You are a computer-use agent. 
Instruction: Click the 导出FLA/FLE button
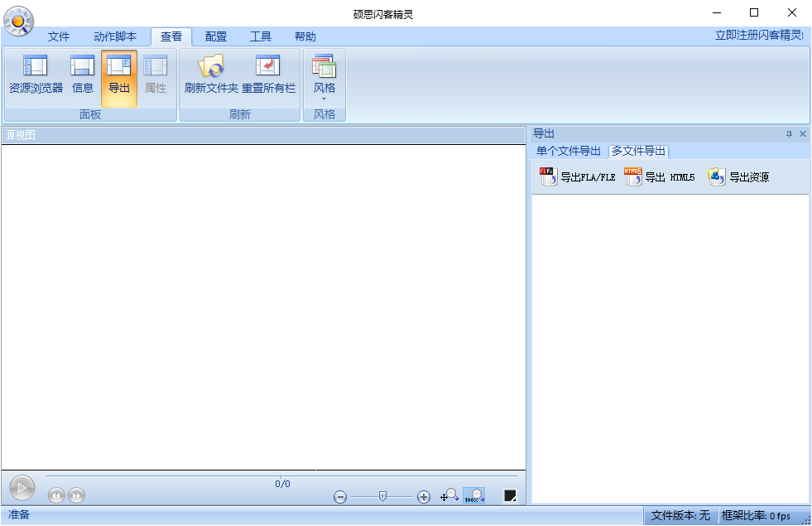click(x=577, y=177)
